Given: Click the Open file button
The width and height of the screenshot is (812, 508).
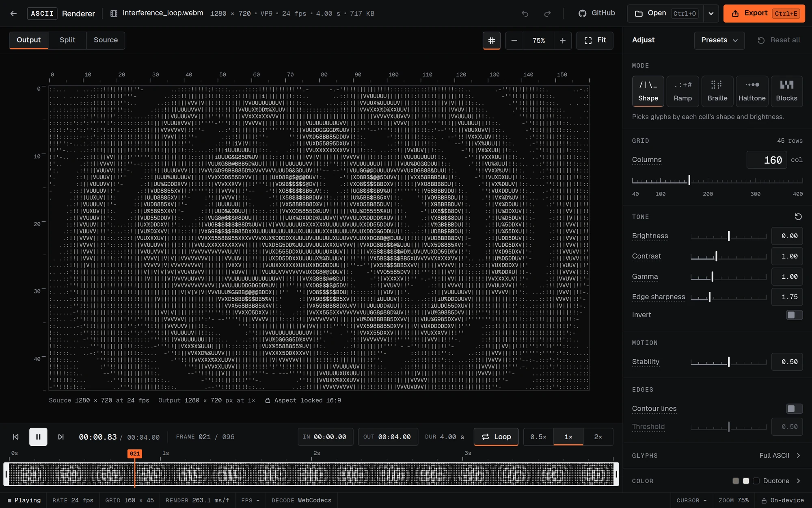Looking at the screenshot, I should [665, 13].
